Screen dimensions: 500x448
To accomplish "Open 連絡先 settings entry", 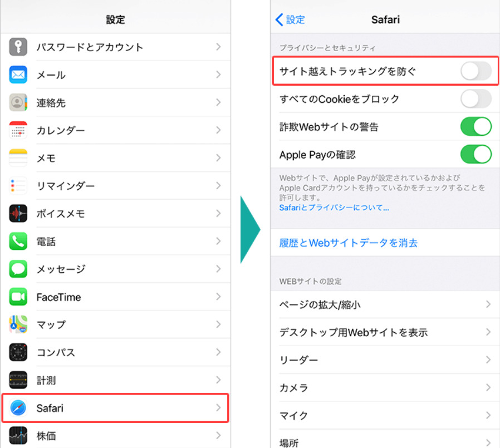I will tap(115, 102).
